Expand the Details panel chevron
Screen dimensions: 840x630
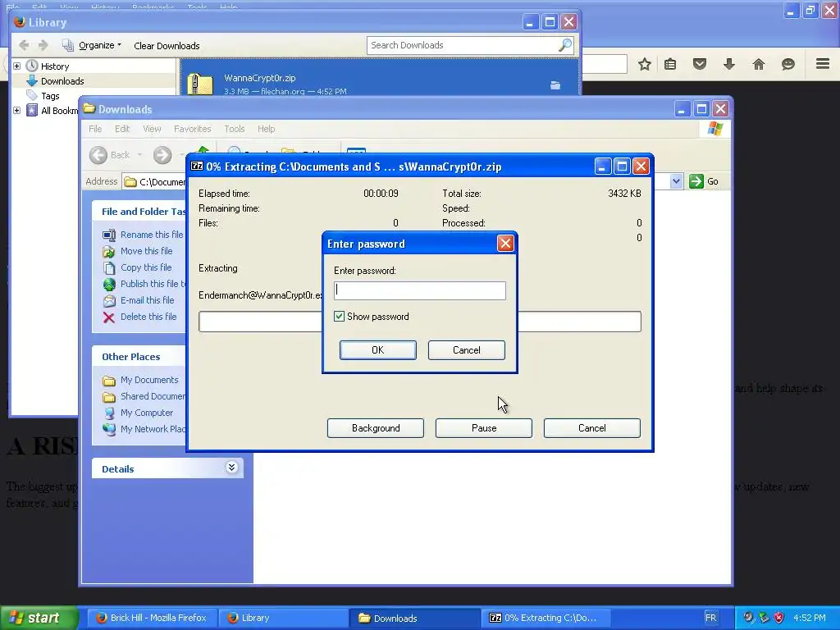pos(231,468)
